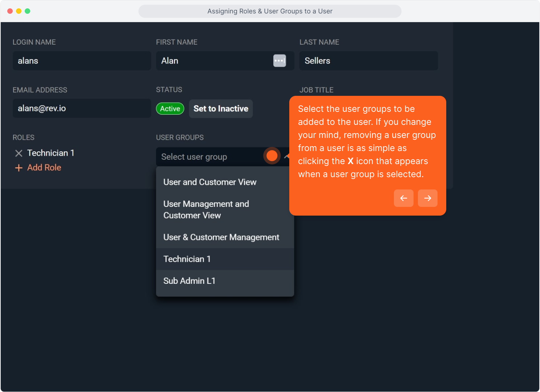Click the red close window button

tap(10, 11)
